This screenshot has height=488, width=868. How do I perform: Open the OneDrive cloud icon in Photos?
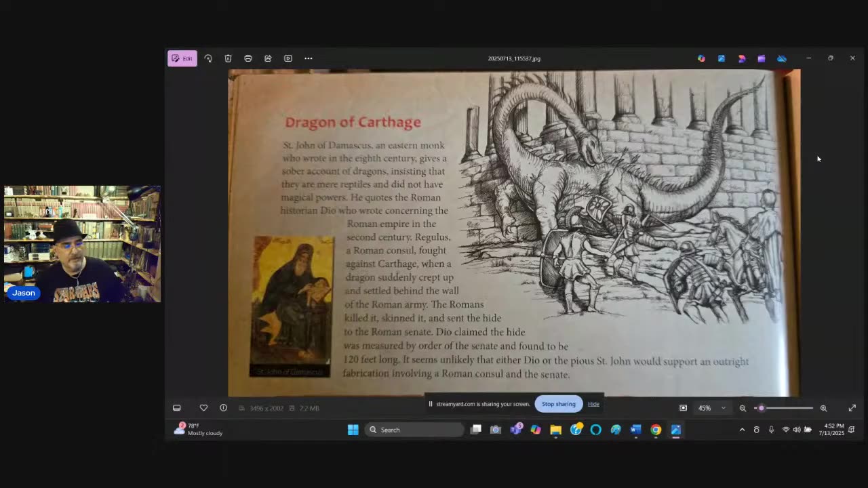(782, 58)
